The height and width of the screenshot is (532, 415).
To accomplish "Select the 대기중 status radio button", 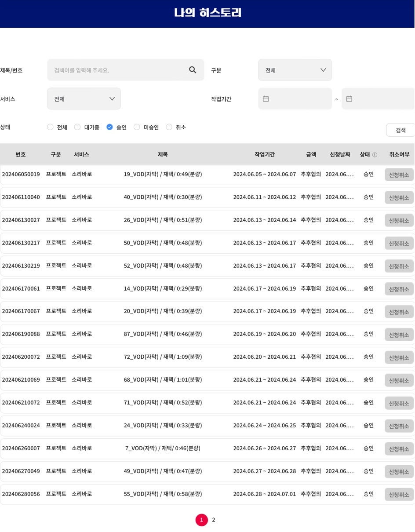I will [x=77, y=127].
